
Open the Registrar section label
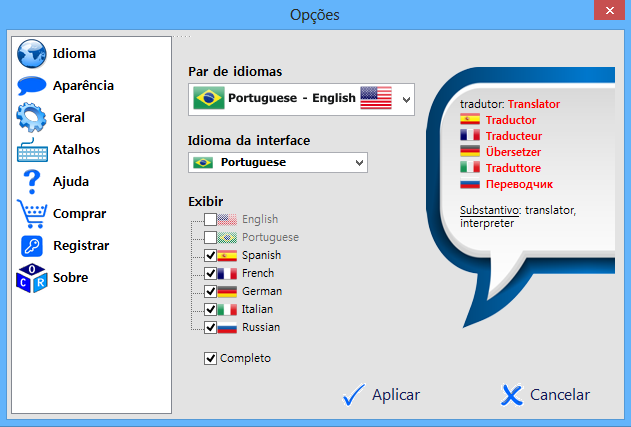(81, 246)
